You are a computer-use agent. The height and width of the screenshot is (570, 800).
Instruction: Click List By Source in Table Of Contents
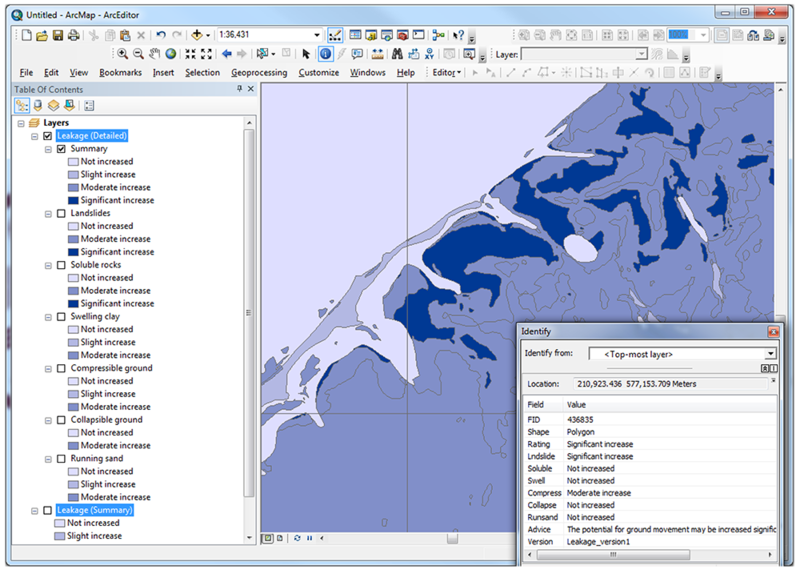(x=38, y=106)
